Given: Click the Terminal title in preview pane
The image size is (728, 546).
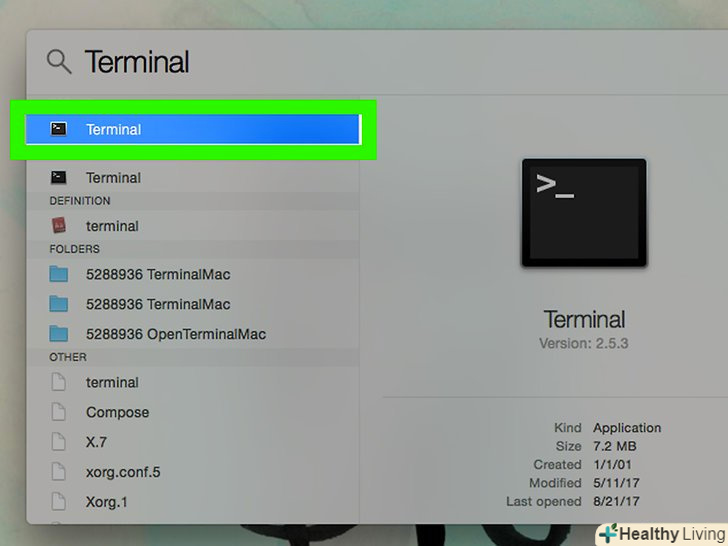Looking at the screenshot, I should (584, 319).
